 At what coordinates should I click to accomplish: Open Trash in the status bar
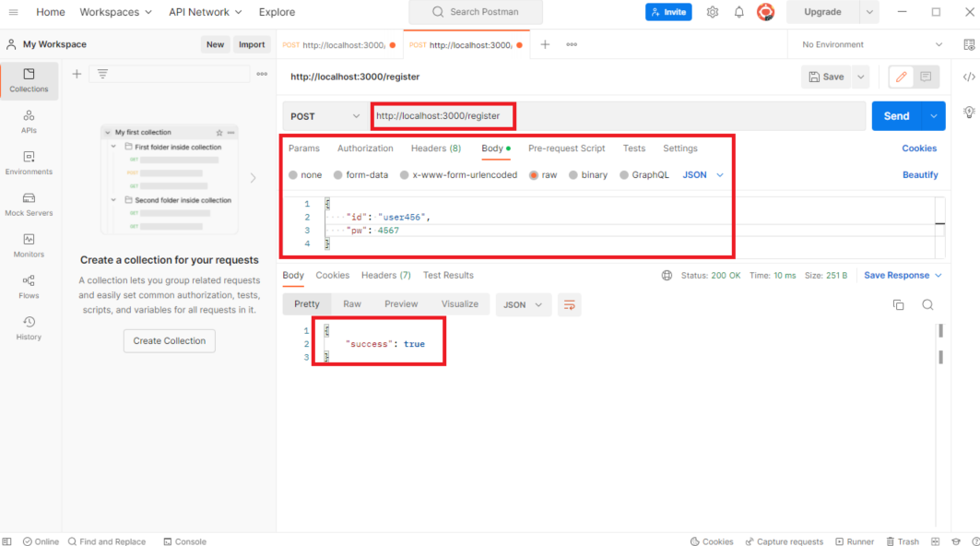903,541
